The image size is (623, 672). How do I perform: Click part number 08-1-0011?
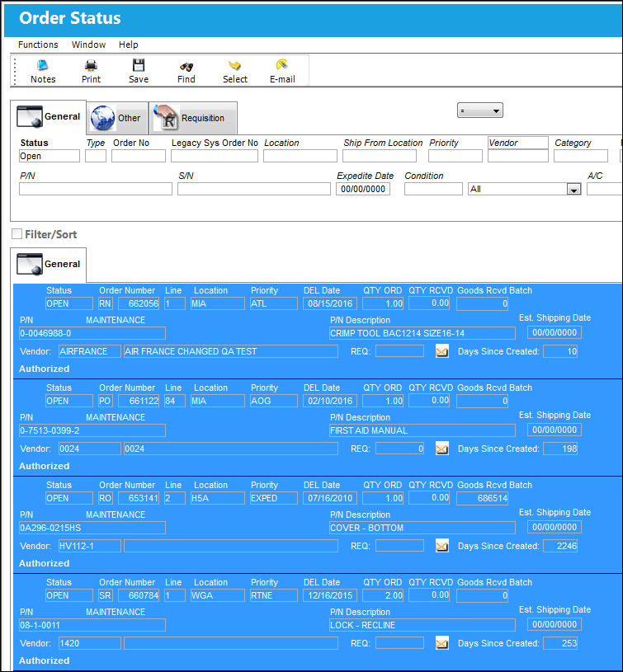tap(92, 625)
